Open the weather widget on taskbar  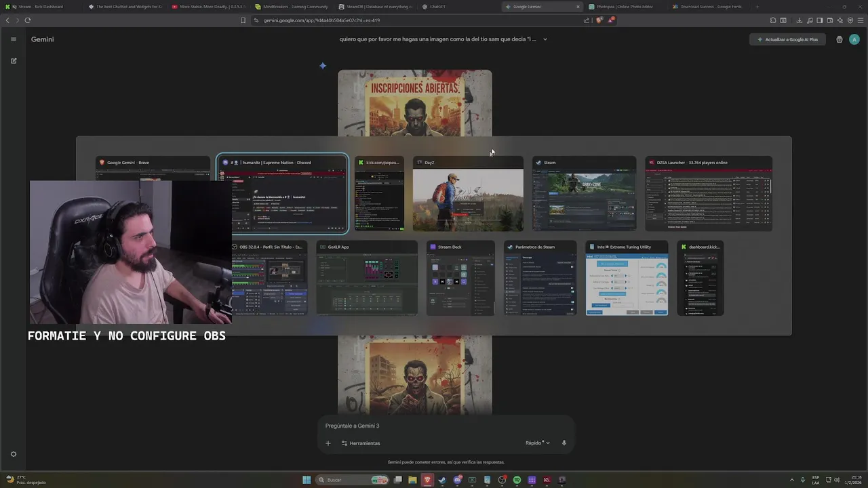[x=26, y=480]
